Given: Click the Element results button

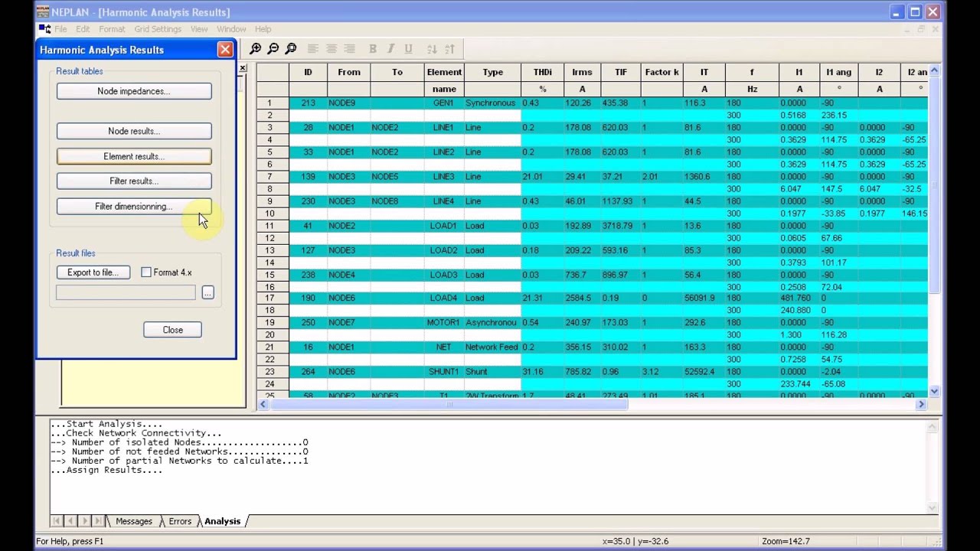Looking at the screenshot, I should tap(134, 156).
